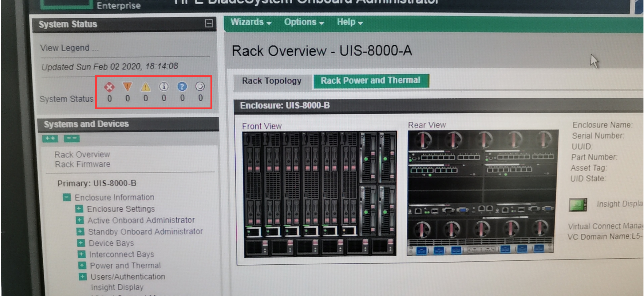Open the Rack Firmware link
Viewport: 644px width, 297px height.
click(82, 164)
